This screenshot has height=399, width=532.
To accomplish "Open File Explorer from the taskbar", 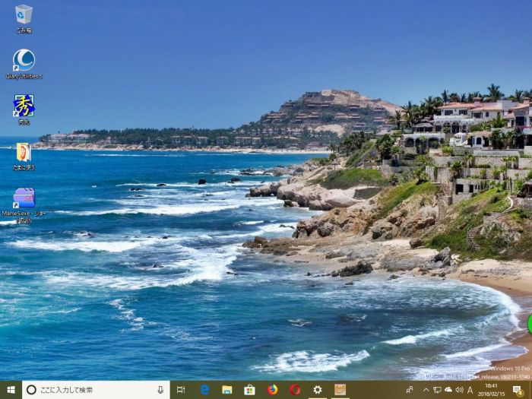I will [x=226, y=389].
